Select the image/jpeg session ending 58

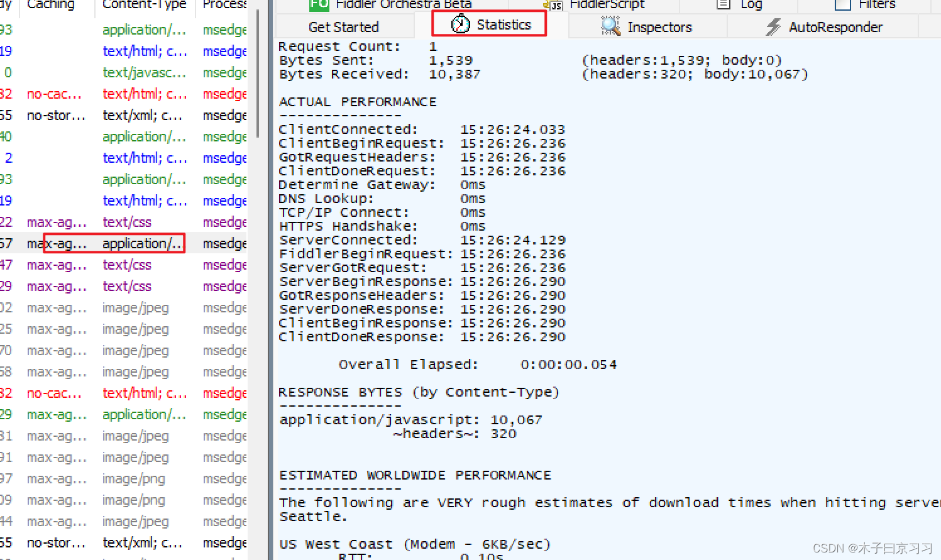(x=124, y=371)
